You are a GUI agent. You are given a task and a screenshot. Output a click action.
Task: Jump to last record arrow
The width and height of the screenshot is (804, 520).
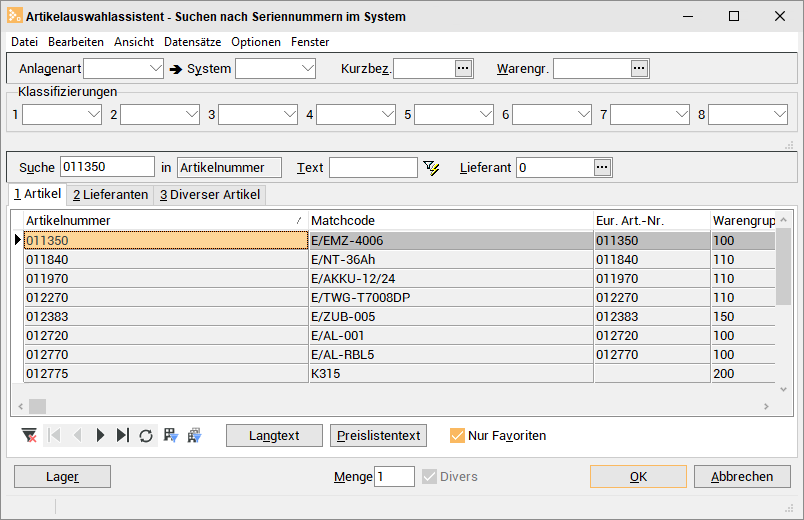pos(123,435)
